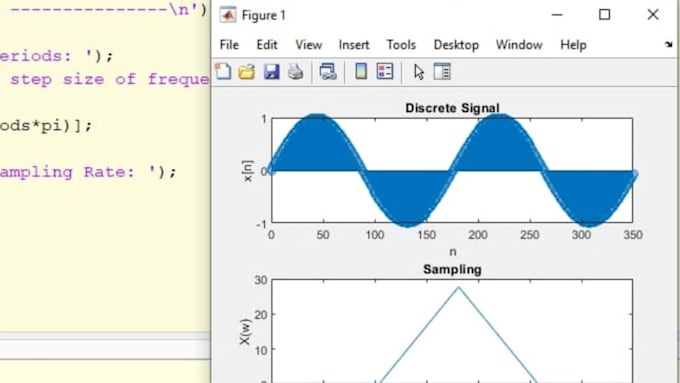Screen dimensions: 680x383
Task: Click the 'n' x-axis label
Action: pos(453,252)
